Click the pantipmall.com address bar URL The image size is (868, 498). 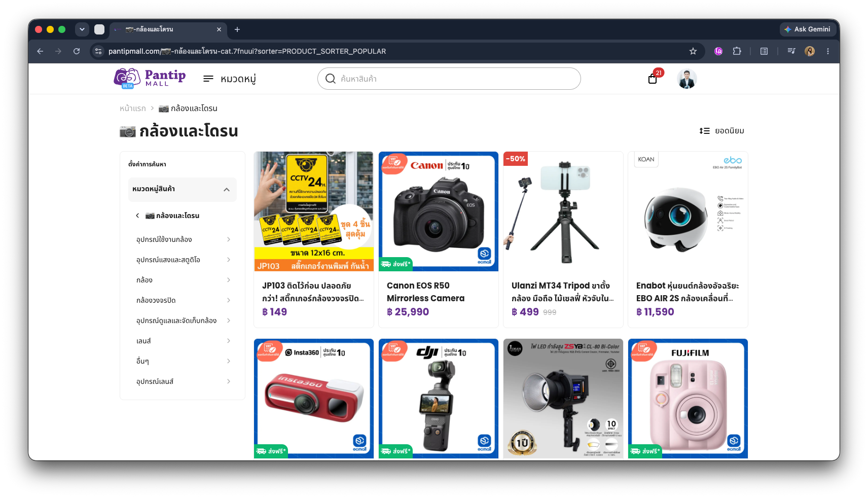(247, 51)
